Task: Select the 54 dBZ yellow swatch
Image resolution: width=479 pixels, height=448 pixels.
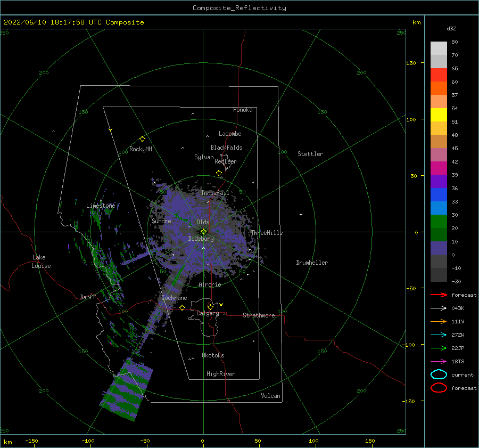Action: tap(439, 115)
